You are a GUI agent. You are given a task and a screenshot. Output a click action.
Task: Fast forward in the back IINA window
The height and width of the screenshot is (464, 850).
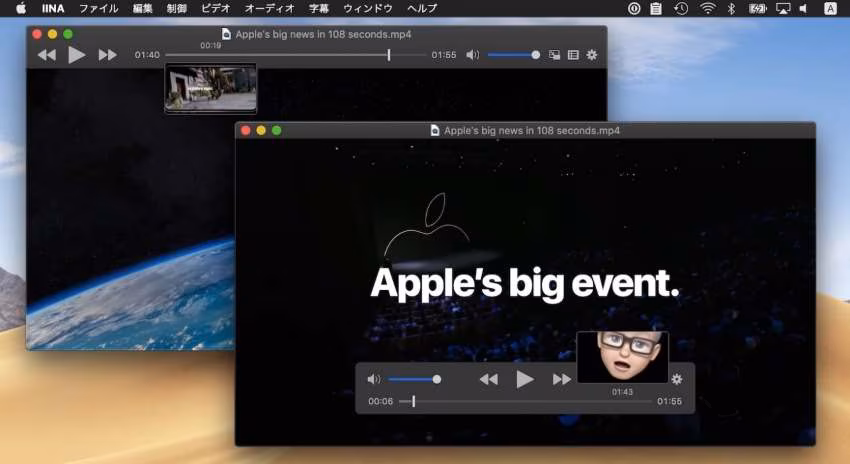click(x=107, y=55)
